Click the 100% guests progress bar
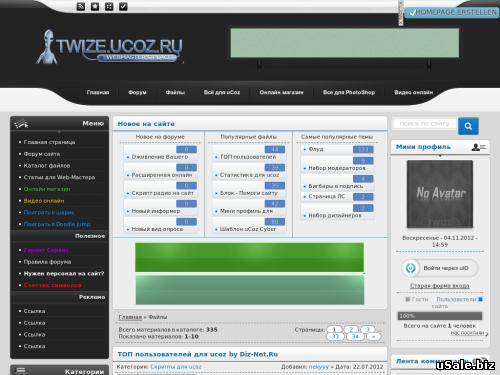Screen dimensions: 500x375 click(x=440, y=316)
